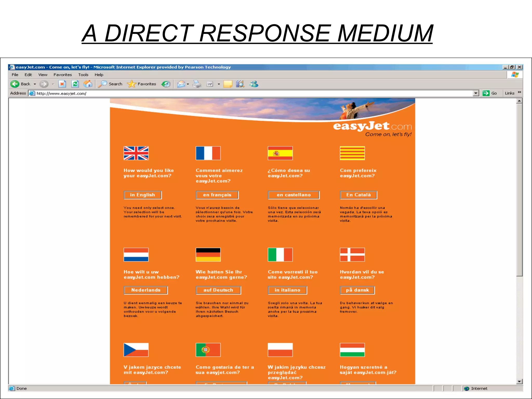Viewport: 532px width, 399px height.
Task: Click the Stop loading icon
Action: pos(62,84)
